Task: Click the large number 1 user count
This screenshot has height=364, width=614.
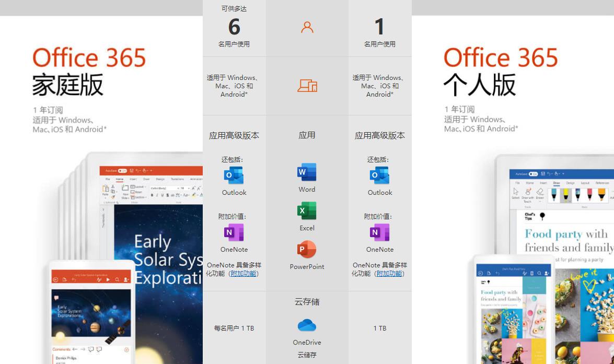Action: (379, 27)
